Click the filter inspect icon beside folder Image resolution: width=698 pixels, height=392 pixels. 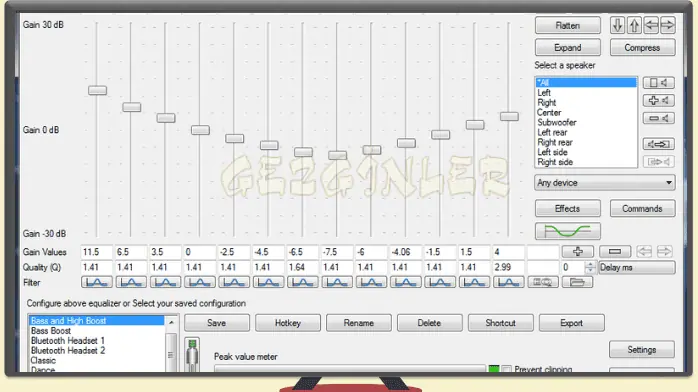point(543,282)
